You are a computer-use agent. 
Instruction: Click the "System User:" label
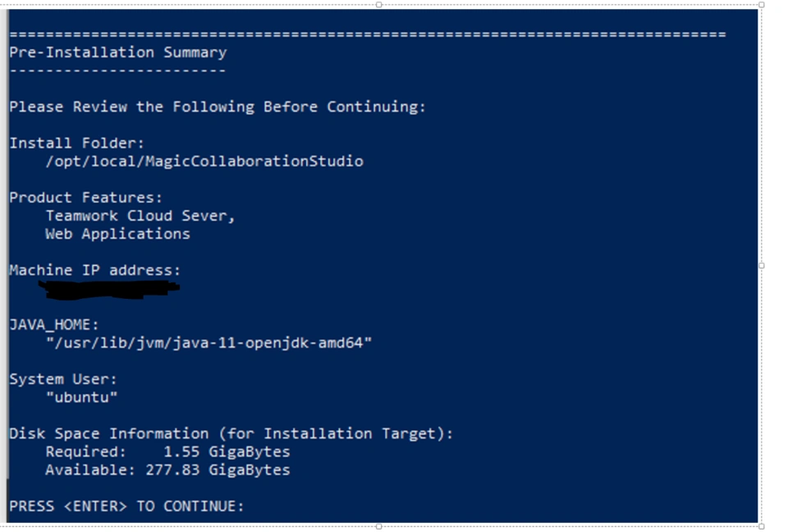pos(63,379)
